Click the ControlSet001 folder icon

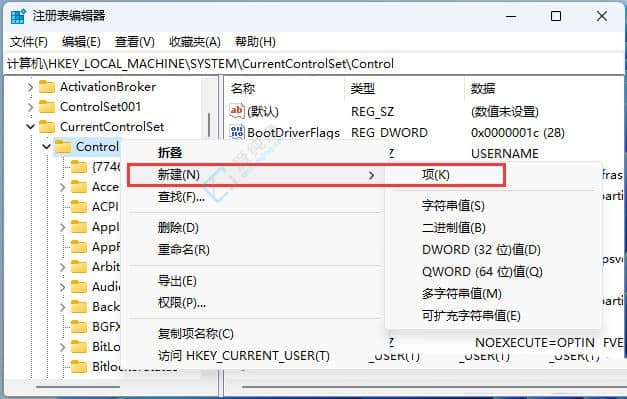[47, 107]
